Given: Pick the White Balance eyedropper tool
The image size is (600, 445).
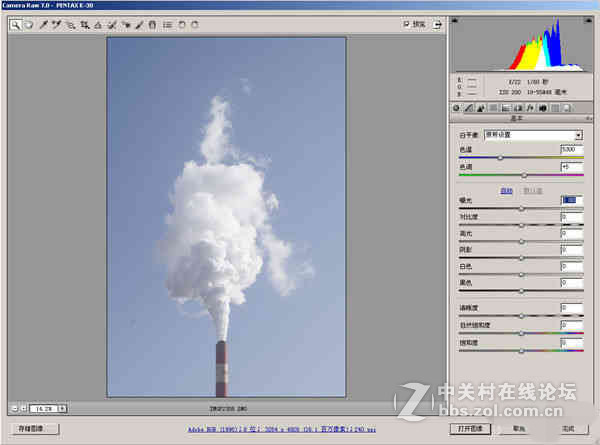Looking at the screenshot, I should (43, 24).
